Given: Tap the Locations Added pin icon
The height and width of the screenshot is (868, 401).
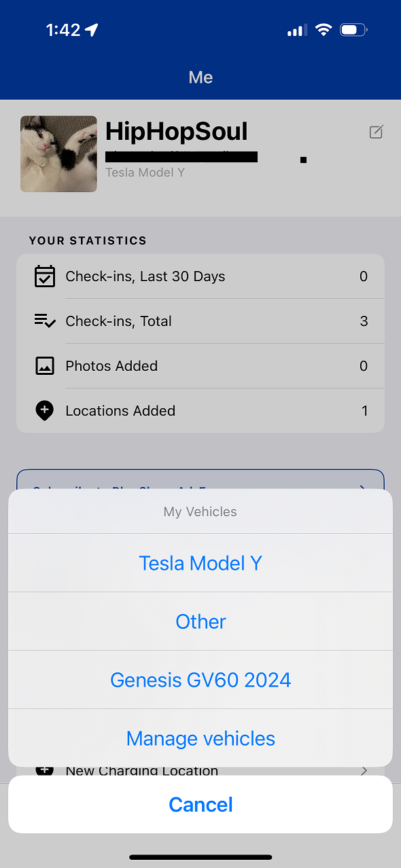Looking at the screenshot, I should pyautogui.click(x=45, y=411).
